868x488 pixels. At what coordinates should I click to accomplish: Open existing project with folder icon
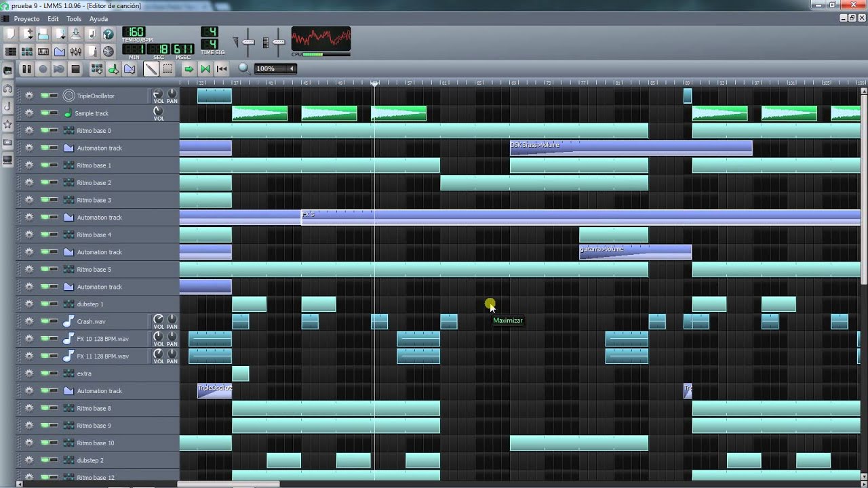pyautogui.click(x=43, y=34)
